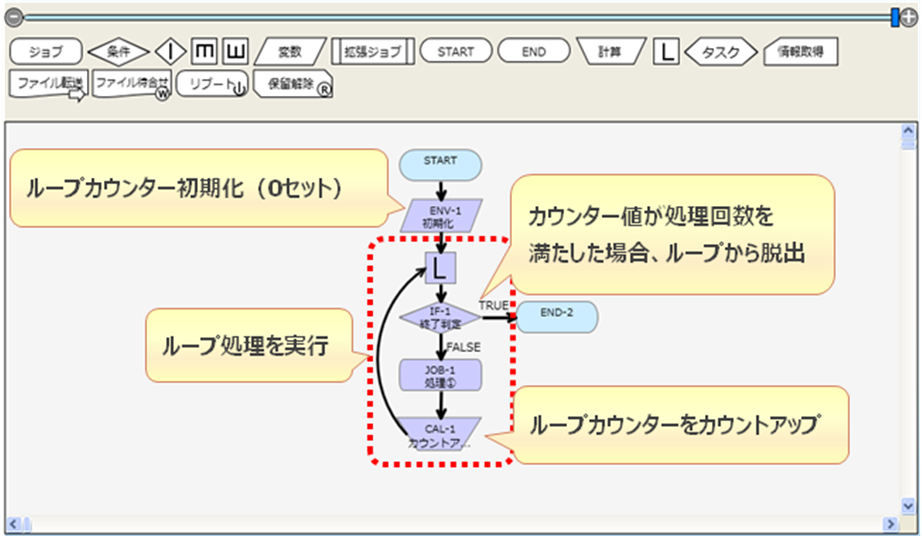The image size is (922, 536).
Task: Select the L loop icon in palette
Action: [666, 52]
